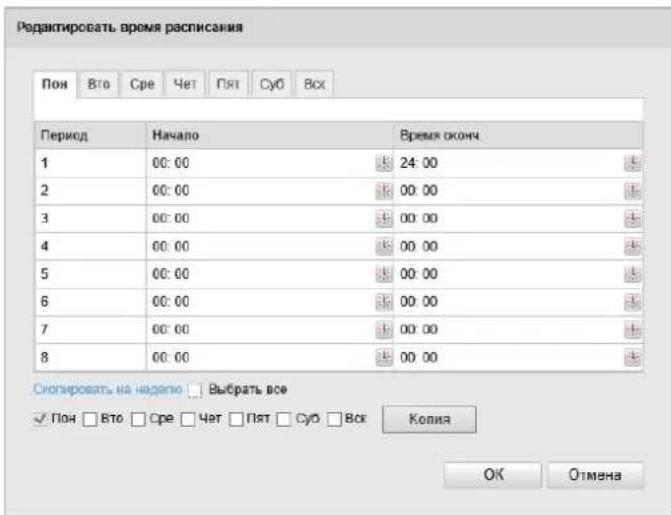Check the Вск copy checkbox
671x515 pixels.
[335, 419]
